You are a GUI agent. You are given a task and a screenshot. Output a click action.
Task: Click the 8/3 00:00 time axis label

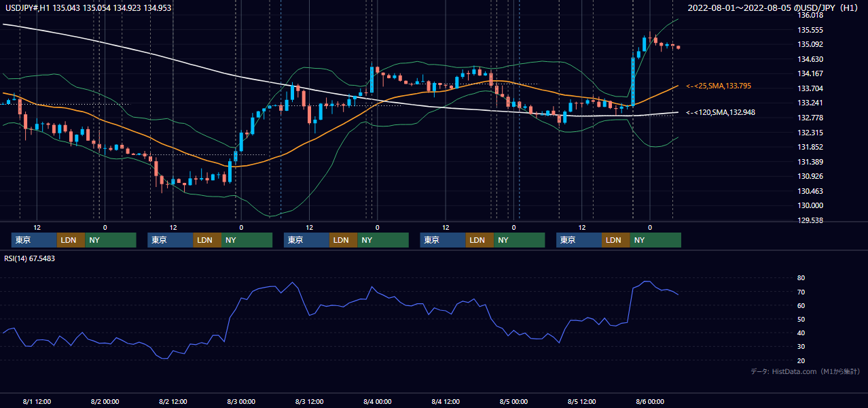click(241, 401)
